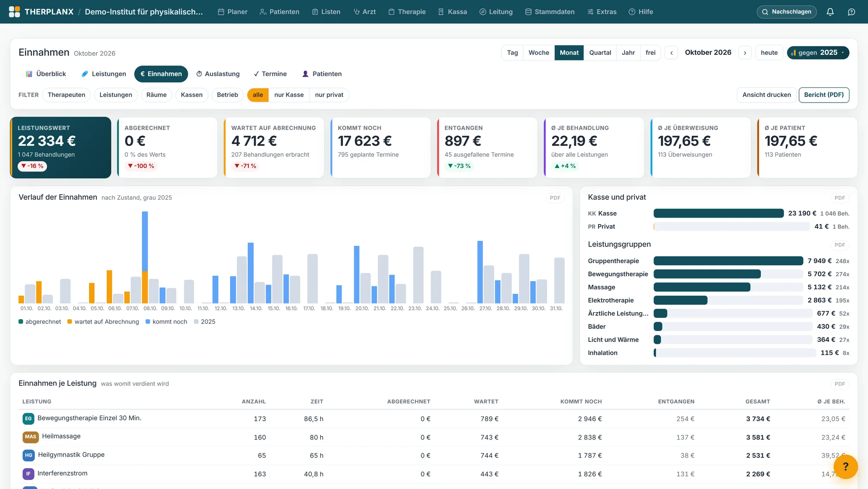This screenshot has height=489, width=868.
Task: Select the Quartal period option
Action: (600, 53)
